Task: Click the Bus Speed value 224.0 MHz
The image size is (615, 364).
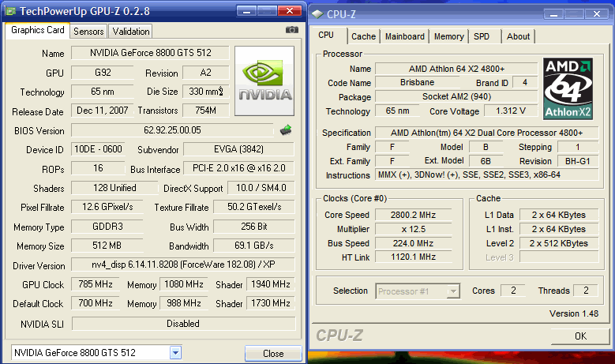Action: [414, 243]
